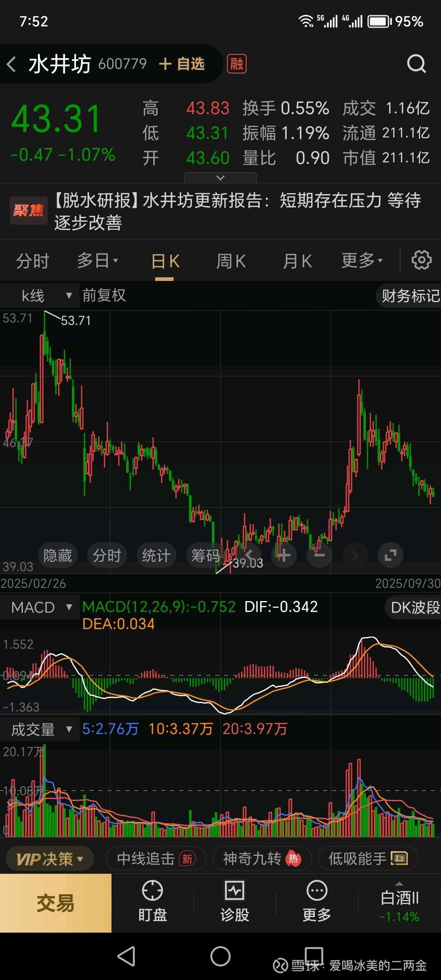Image resolution: width=441 pixels, height=980 pixels.
Task: Open the 多日 period dropdown
Action: point(97,261)
